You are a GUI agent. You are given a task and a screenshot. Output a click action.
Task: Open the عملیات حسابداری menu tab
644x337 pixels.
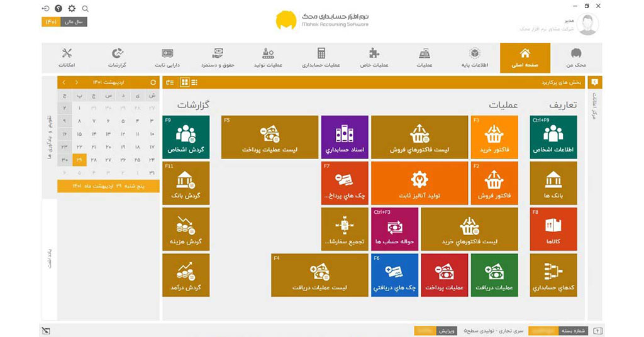tap(321, 58)
